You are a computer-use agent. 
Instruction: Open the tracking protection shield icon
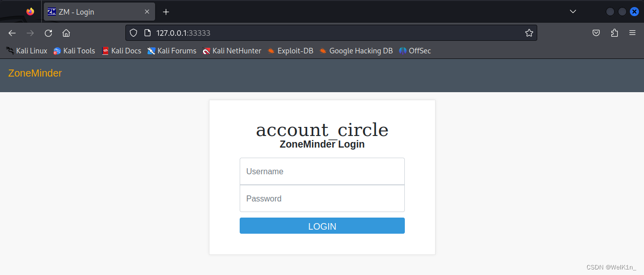click(133, 33)
